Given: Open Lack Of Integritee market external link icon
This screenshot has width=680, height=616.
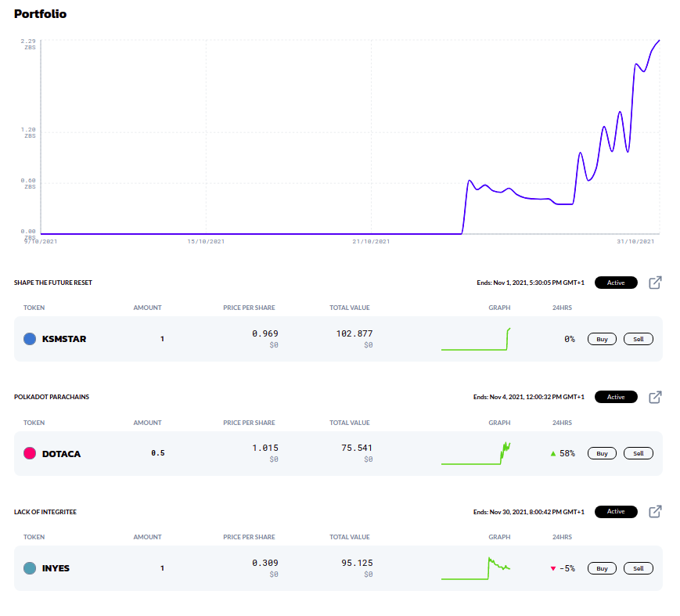Looking at the screenshot, I should 655,511.
